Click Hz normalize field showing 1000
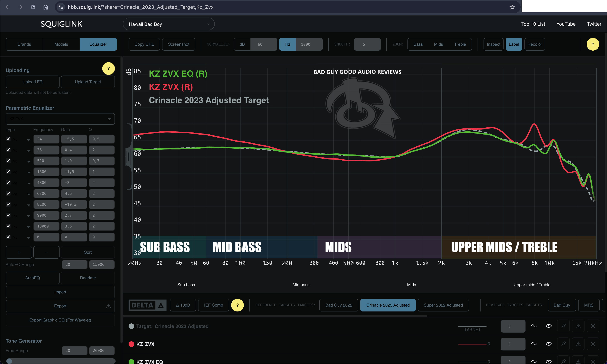The image size is (607, 364). pyautogui.click(x=309, y=44)
